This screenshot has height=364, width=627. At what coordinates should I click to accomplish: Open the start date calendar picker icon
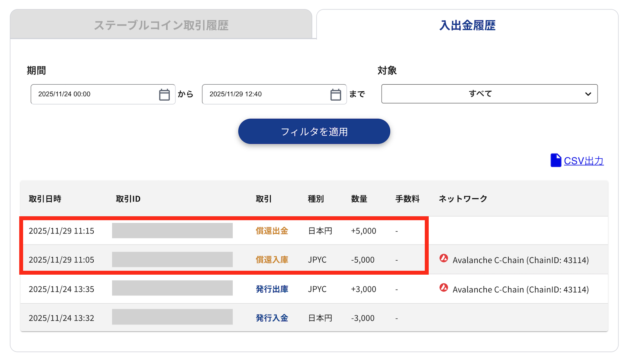click(164, 94)
